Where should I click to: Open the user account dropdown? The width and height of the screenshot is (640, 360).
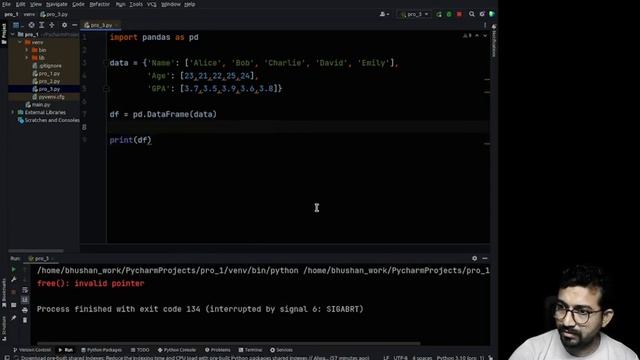384,14
